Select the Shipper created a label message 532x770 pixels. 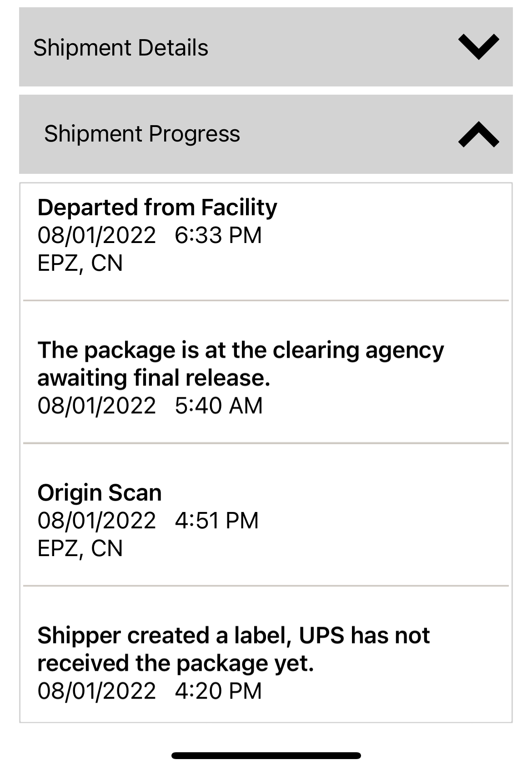click(x=233, y=635)
